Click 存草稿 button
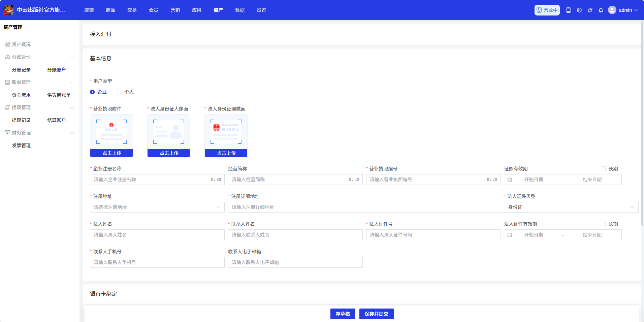 point(343,314)
